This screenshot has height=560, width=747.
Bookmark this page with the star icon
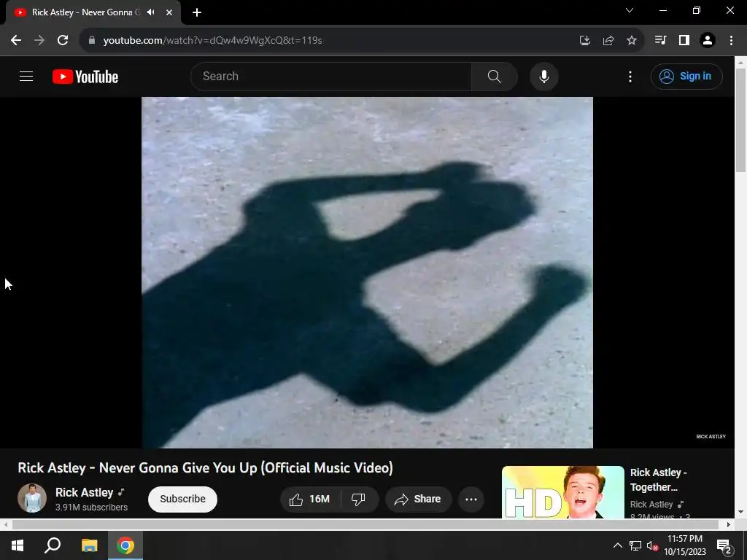click(x=632, y=41)
